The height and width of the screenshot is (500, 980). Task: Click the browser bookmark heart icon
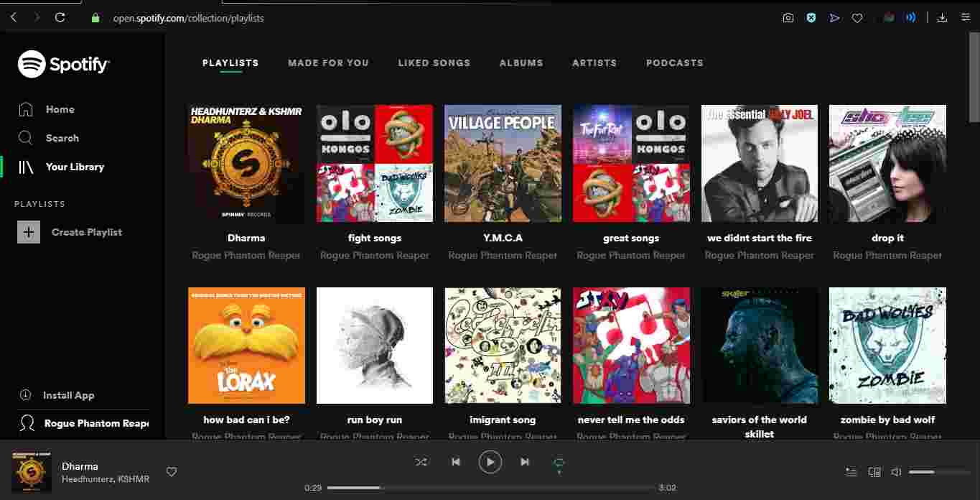857,18
